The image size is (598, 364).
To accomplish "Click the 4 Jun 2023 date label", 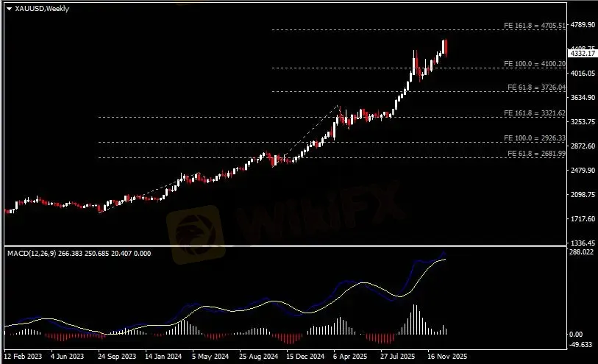I will click(67, 357).
